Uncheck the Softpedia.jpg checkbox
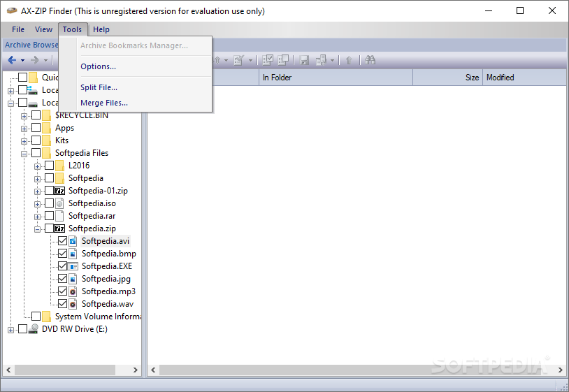The width and height of the screenshot is (569, 392). click(62, 279)
